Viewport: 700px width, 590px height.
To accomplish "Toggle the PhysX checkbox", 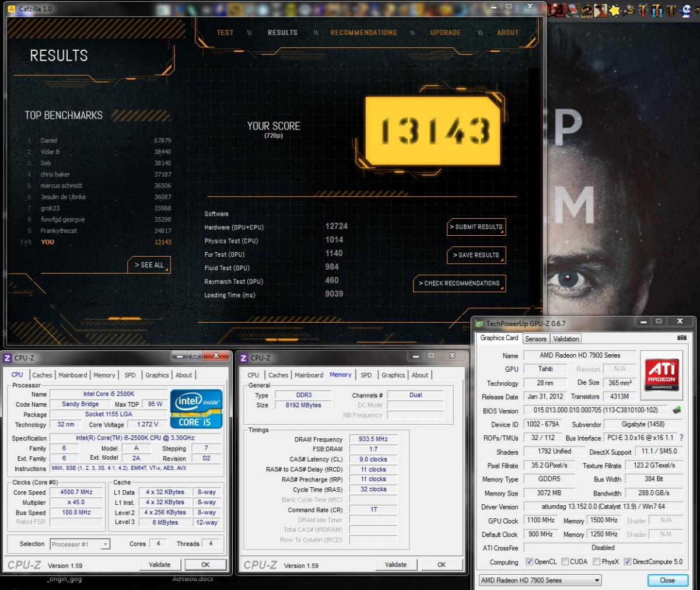I will pyautogui.click(x=596, y=561).
